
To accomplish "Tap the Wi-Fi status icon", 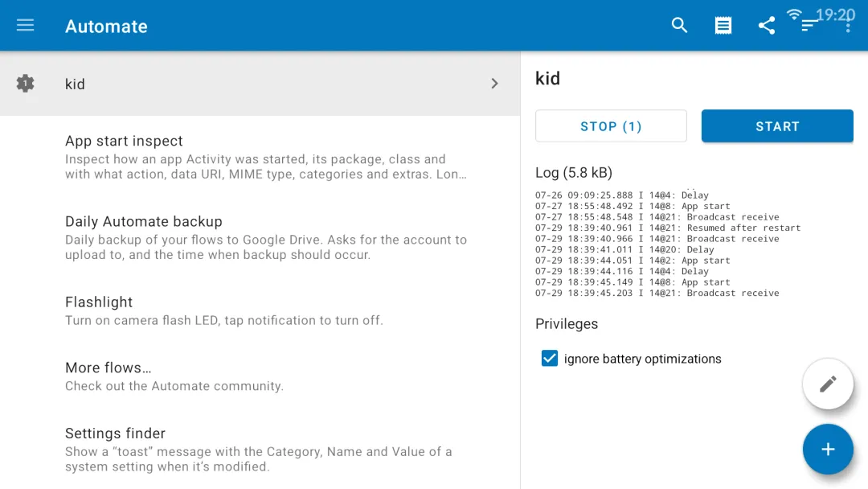I will tap(794, 14).
